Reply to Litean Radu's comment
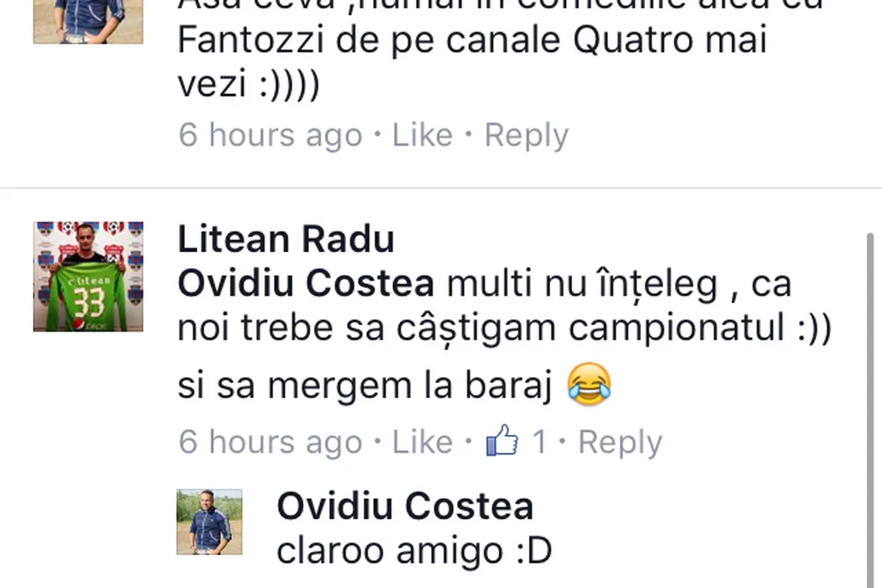 click(x=620, y=443)
